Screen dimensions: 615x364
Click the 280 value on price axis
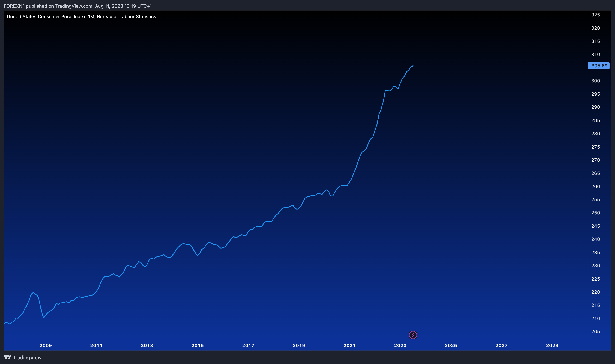point(595,134)
